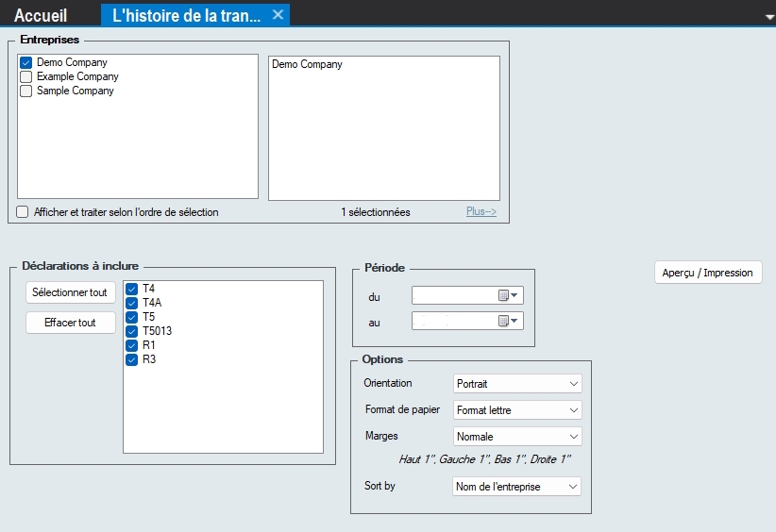The image size is (776, 532).
Task: Expand the Orientation dropdown
Action: coord(516,384)
